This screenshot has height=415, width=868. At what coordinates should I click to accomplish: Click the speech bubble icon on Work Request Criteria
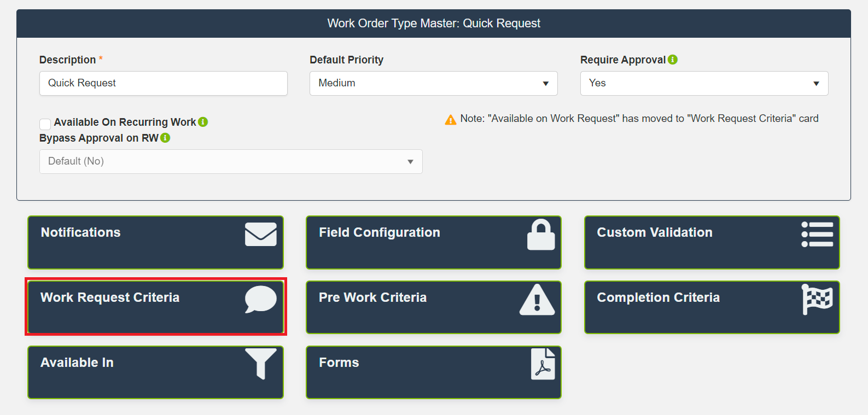260,299
